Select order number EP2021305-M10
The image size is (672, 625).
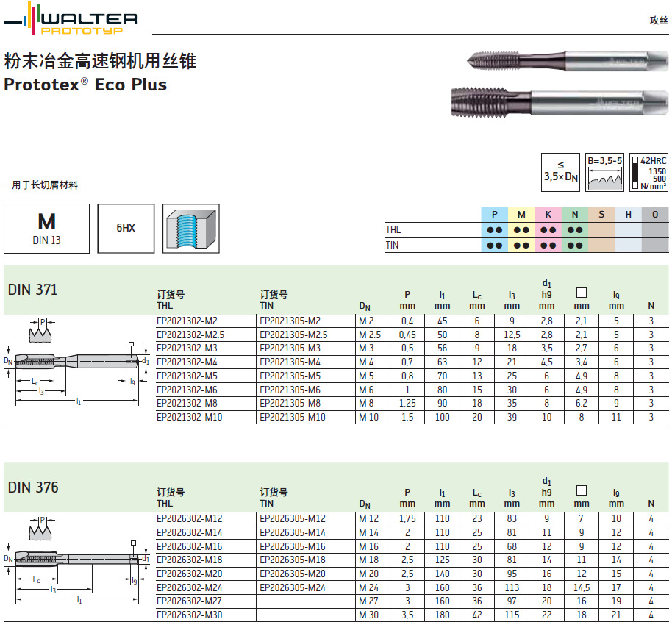pyautogui.click(x=293, y=417)
